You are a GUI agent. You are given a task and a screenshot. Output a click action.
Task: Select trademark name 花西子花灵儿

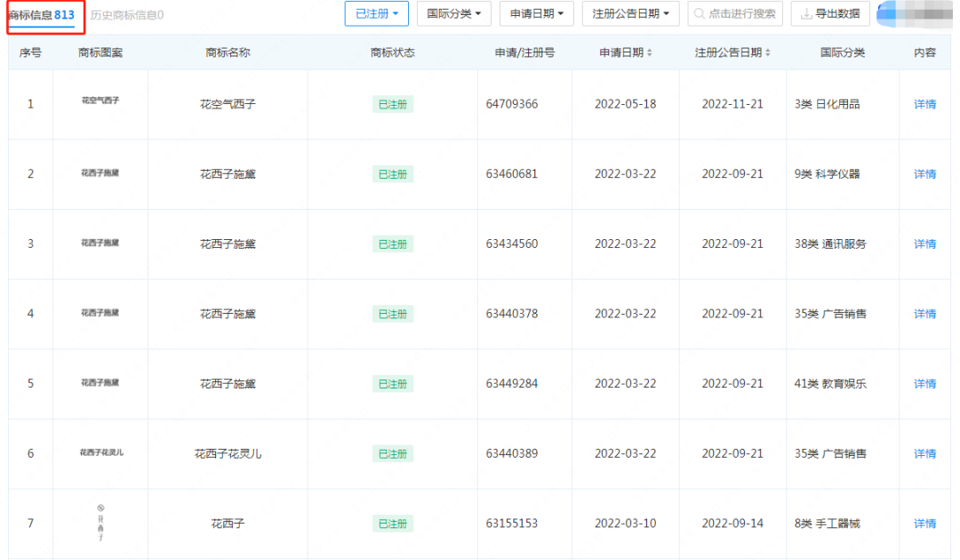(x=228, y=453)
